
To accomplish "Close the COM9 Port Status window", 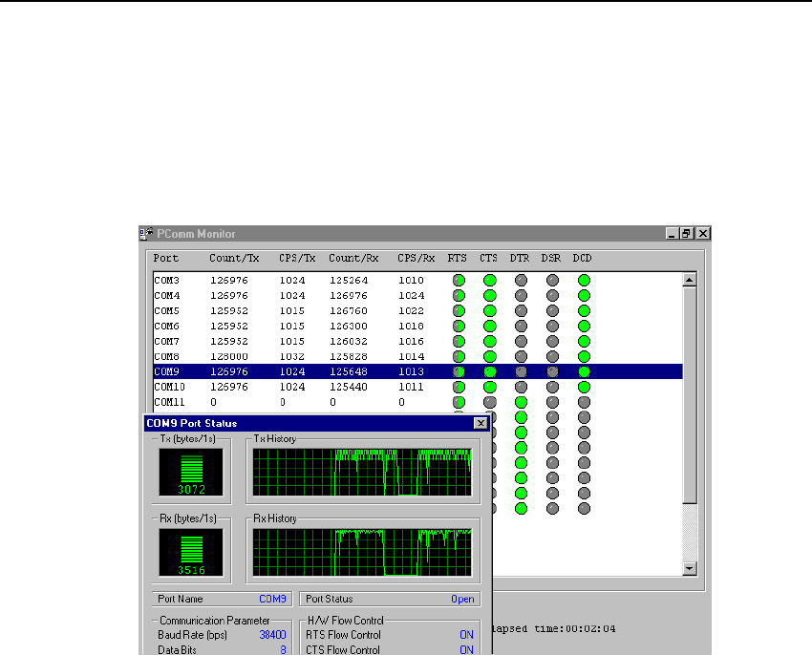I will 481,423.
